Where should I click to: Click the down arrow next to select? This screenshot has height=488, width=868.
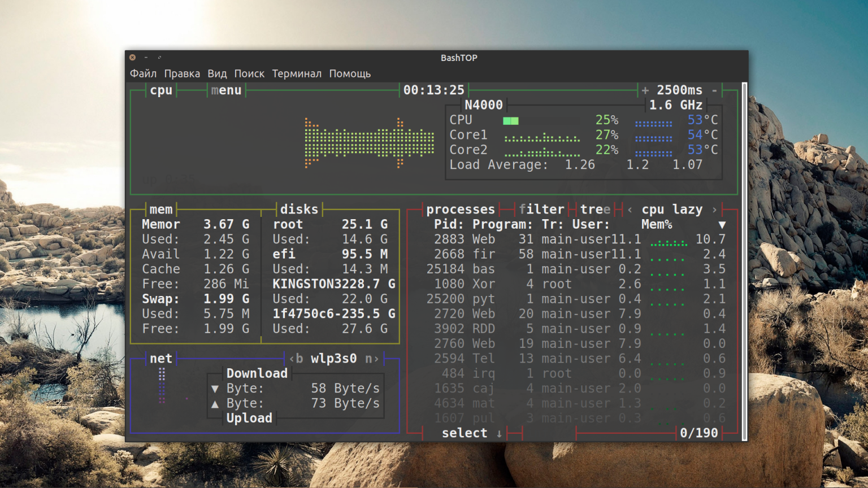pos(499,433)
